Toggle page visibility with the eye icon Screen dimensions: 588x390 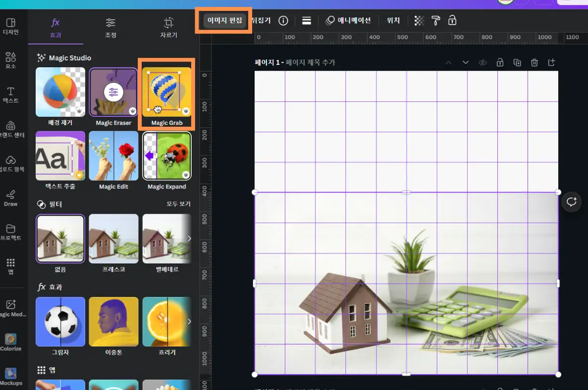[x=482, y=62]
